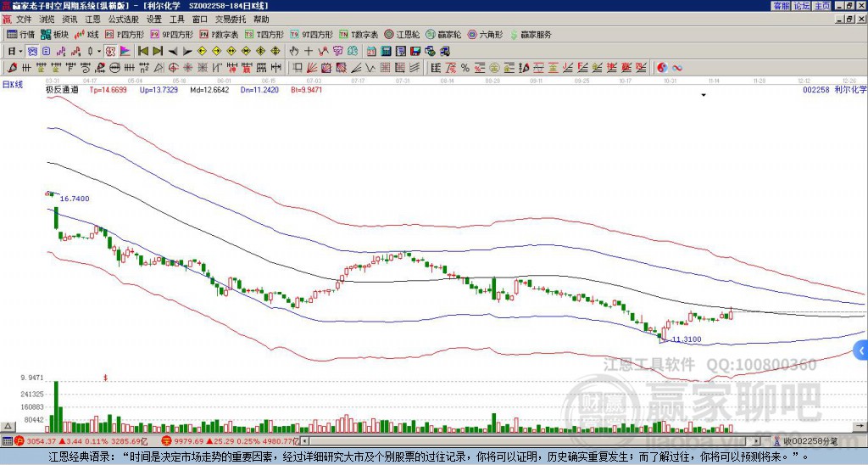Viewport: 868px width, 465px height.
Task: Click the 论坛 forum button
Action: pyautogui.click(x=802, y=6)
